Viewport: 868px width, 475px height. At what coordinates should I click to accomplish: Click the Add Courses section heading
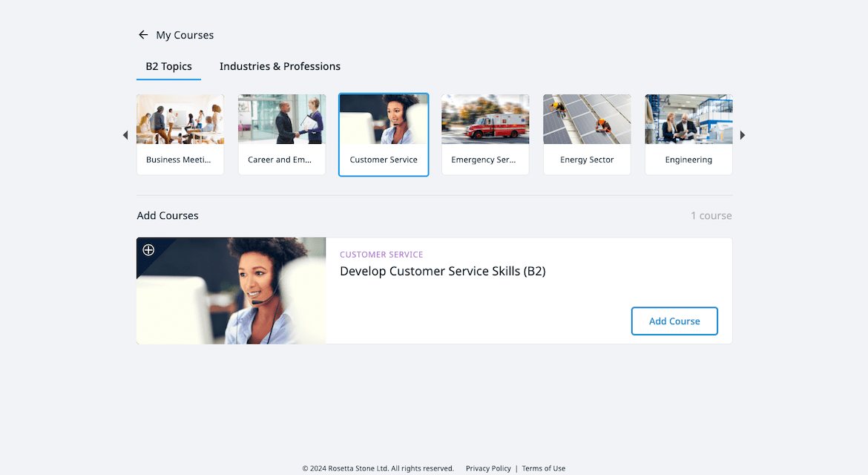click(x=168, y=215)
